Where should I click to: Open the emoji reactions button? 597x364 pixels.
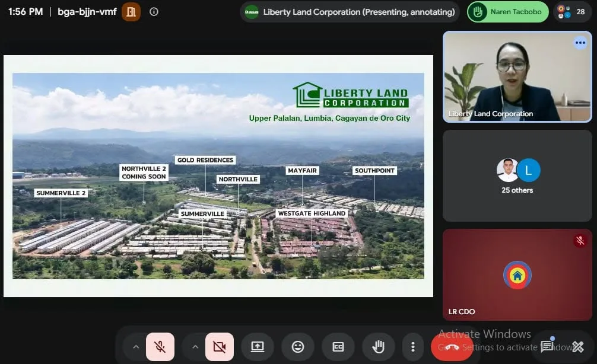pyautogui.click(x=298, y=346)
